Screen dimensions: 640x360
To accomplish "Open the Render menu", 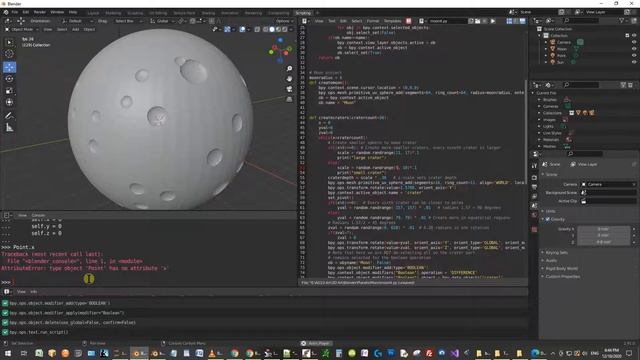I will coord(40,12).
